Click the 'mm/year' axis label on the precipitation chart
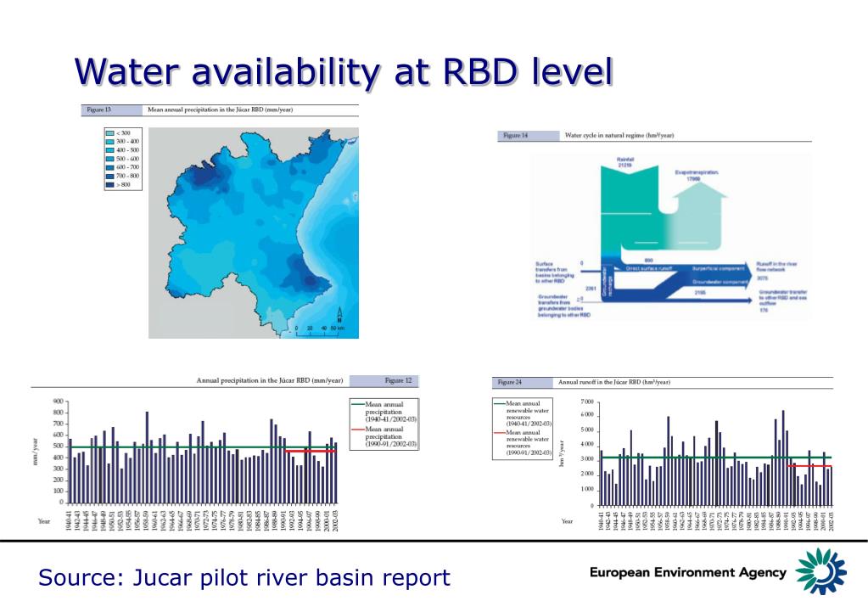868x601 pixels. point(36,452)
